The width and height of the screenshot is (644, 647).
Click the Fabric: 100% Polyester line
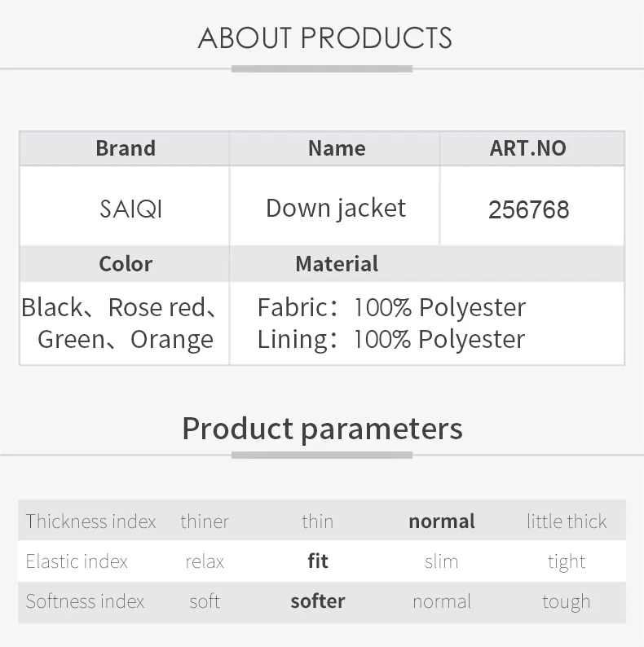391,307
